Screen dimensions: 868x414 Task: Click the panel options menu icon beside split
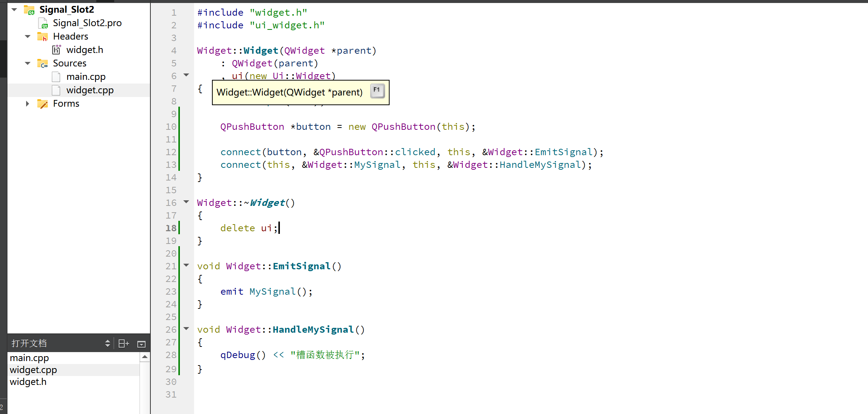point(141,344)
